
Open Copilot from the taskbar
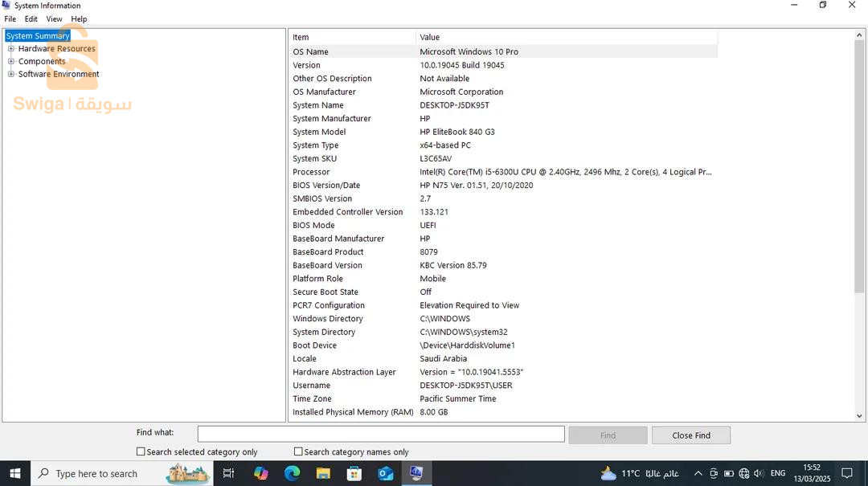[x=260, y=473]
